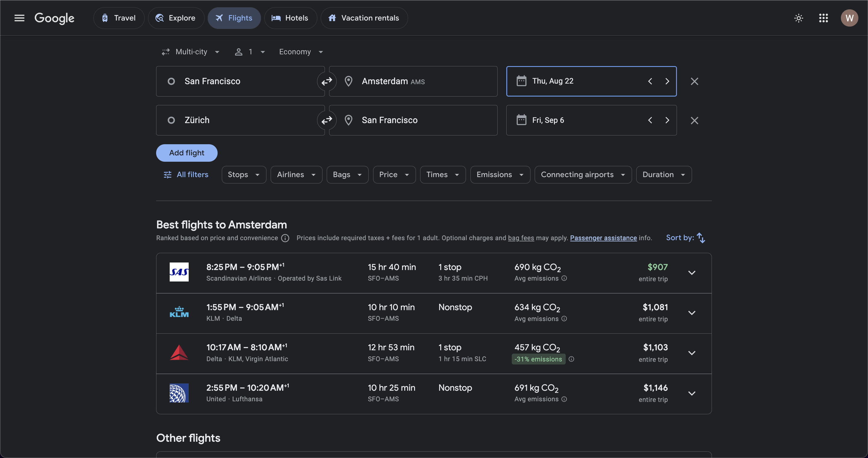Open the Passenger assistance link
Screen dimensions: 868x458
(603, 238)
